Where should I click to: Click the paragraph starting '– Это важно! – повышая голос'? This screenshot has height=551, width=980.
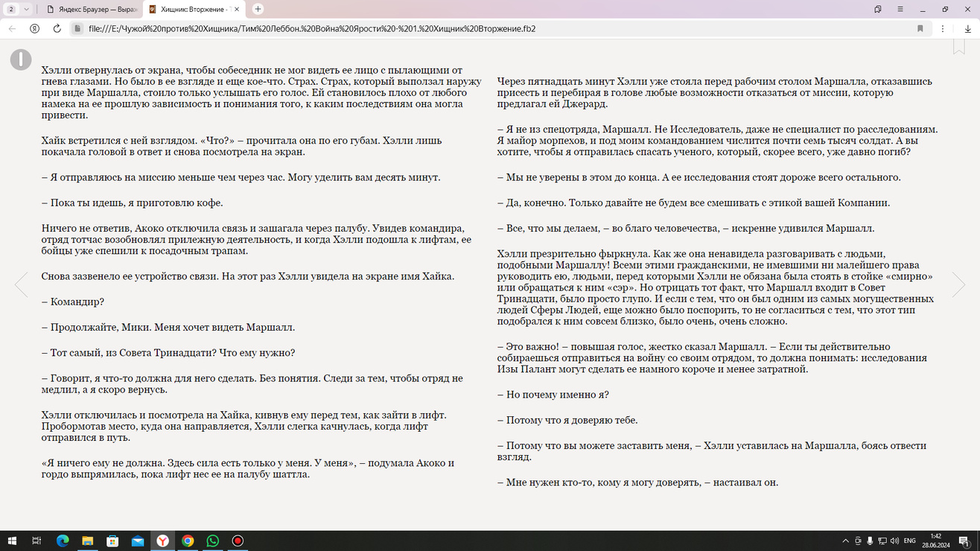713,358
